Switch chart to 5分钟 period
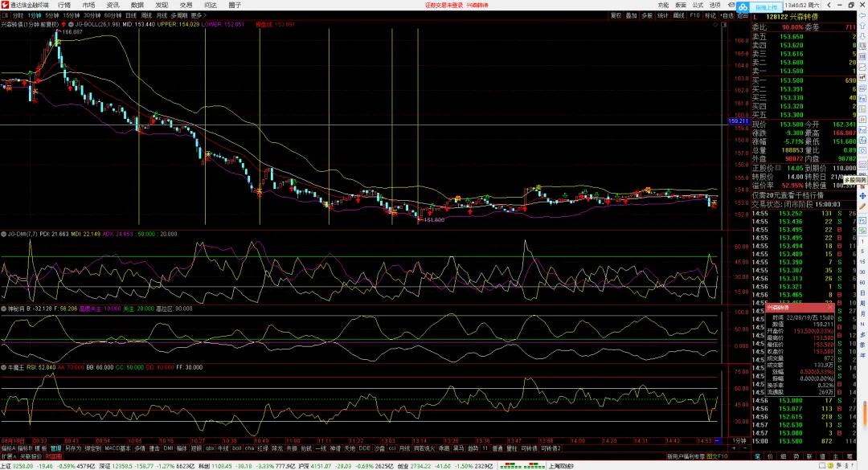The image size is (868, 470). [52, 15]
